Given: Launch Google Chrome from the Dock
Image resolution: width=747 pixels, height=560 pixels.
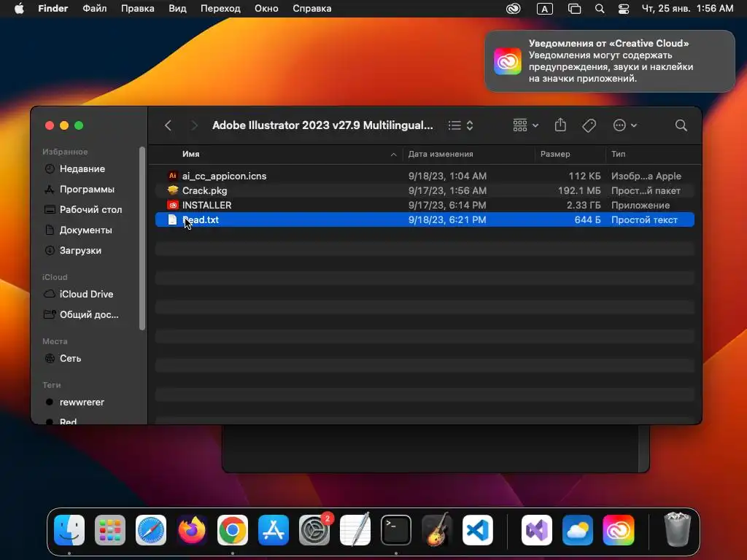Looking at the screenshot, I should 233,529.
